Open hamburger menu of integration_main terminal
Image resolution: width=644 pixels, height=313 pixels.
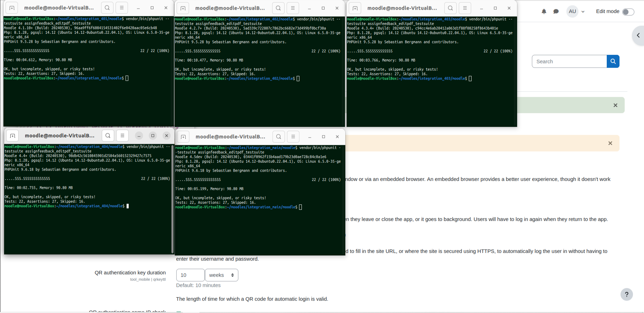click(x=293, y=137)
